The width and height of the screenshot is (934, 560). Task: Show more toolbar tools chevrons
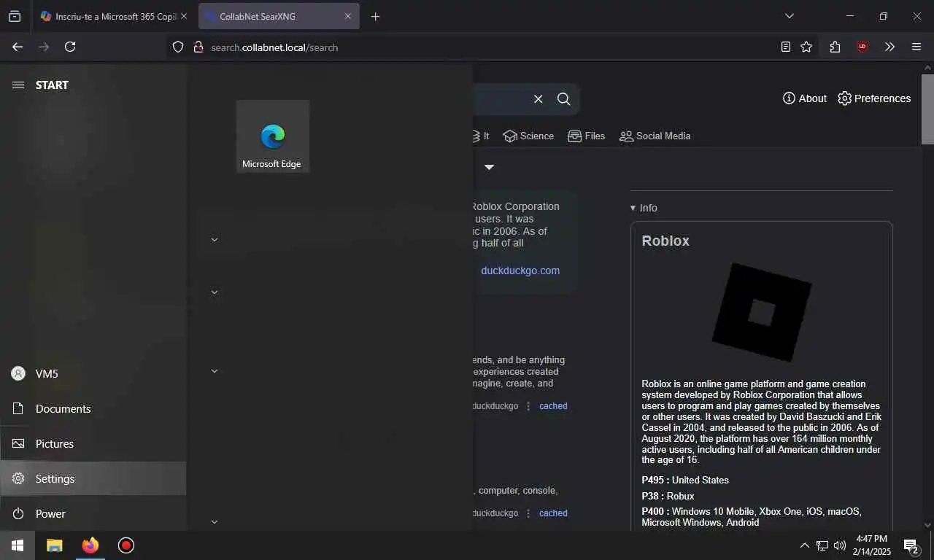point(889,47)
